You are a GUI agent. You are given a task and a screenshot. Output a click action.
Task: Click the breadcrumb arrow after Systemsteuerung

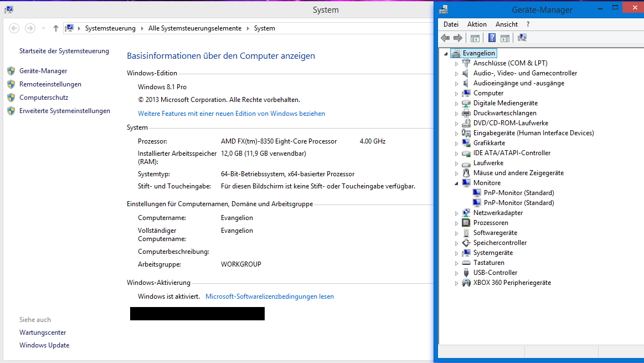coord(142,28)
